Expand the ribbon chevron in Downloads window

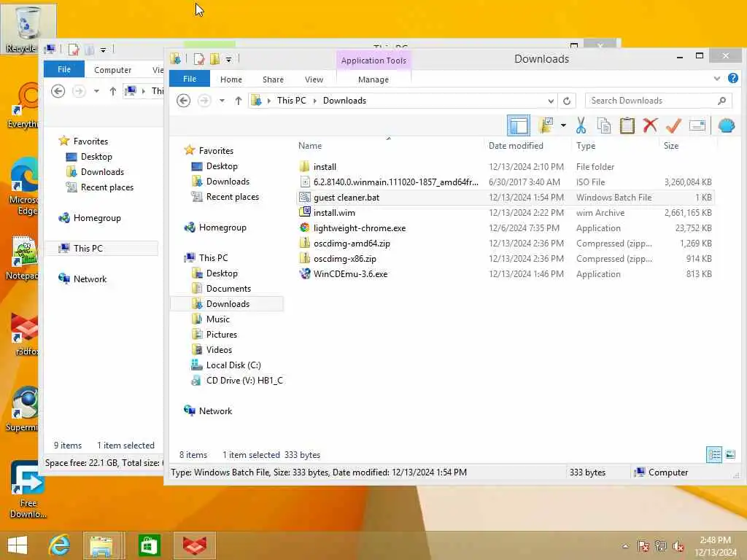point(717,79)
